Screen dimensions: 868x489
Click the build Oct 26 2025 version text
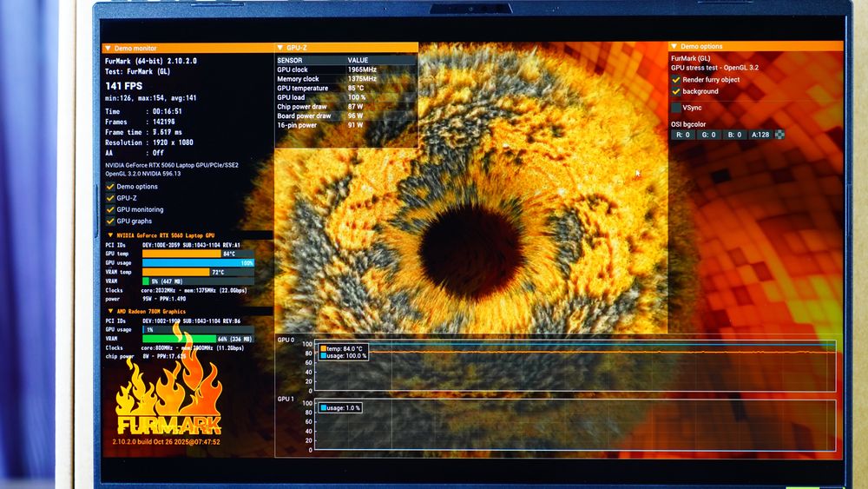coord(166,442)
